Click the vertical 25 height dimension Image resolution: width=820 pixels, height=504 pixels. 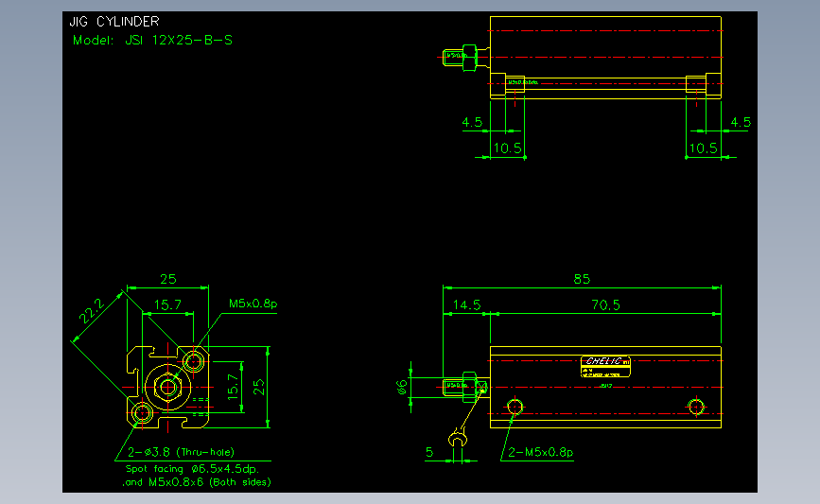[x=259, y=387]
